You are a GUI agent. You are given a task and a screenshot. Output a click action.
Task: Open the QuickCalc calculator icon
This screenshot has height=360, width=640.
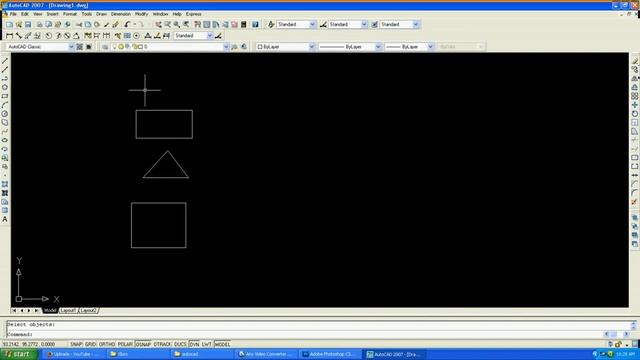point(244,24)
